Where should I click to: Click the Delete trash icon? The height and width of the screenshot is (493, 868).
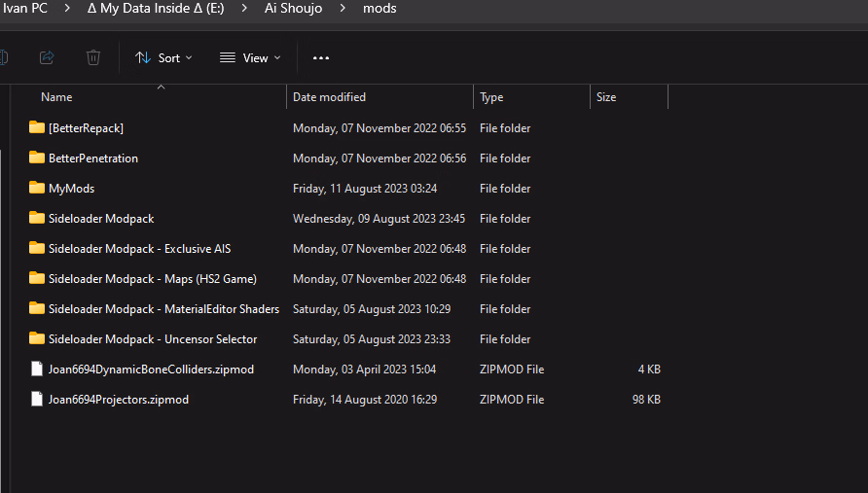click(x=93, y=57)
